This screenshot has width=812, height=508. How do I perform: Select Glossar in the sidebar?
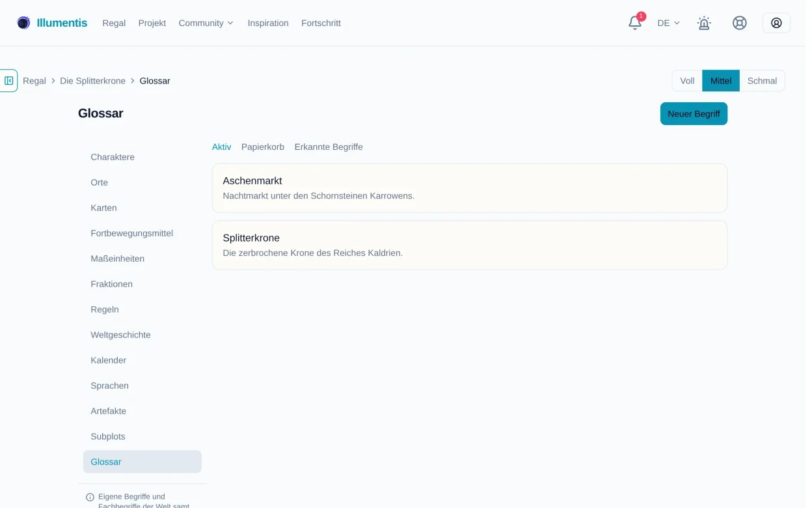tap(142, 462)
